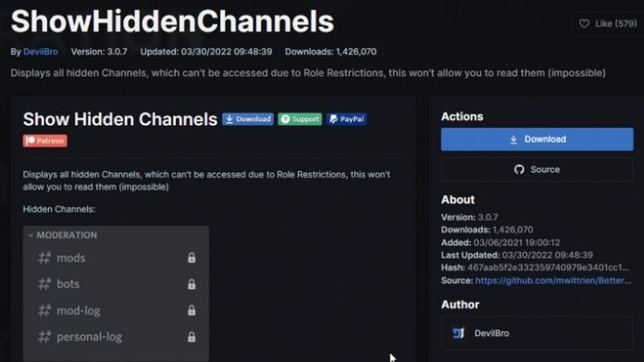Image resolution: width=644 pixels, height=362 pixels.
Task: Click "Downloads: 1,426,070" in the header
Action: [330, 52]
